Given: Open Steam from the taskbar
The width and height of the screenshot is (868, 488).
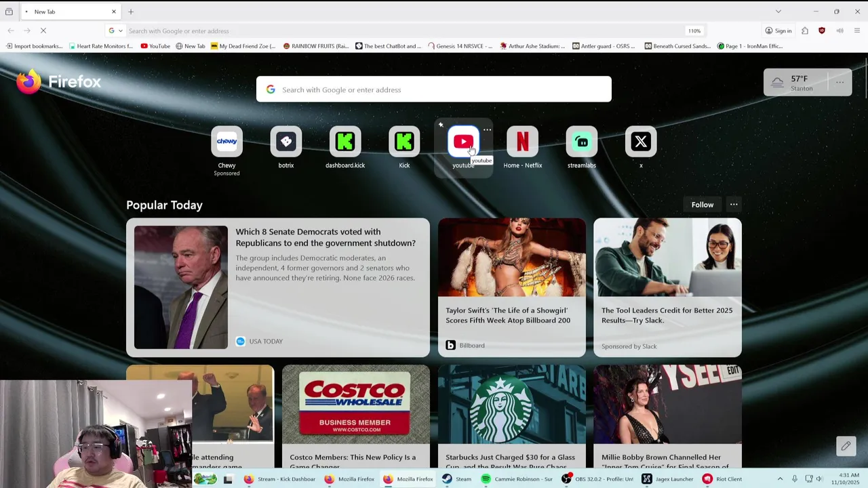Looking at the screenshot, I should tap(456, 479).
